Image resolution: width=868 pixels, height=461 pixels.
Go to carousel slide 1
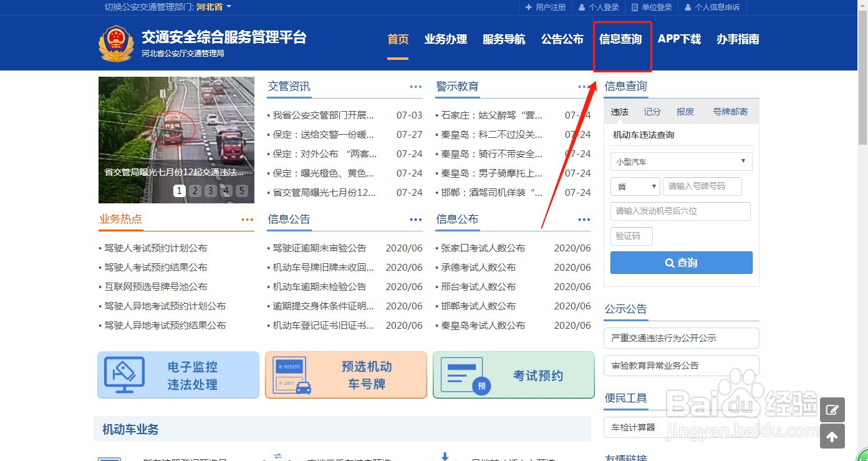pyautogui.click(x=180, y=191)
